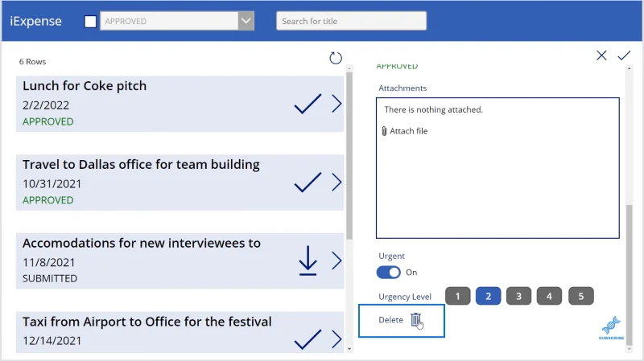644x361 pixels.
Task: Click the checkmark icon on Travel to Dallas row
Action: [x=308, y=183]
